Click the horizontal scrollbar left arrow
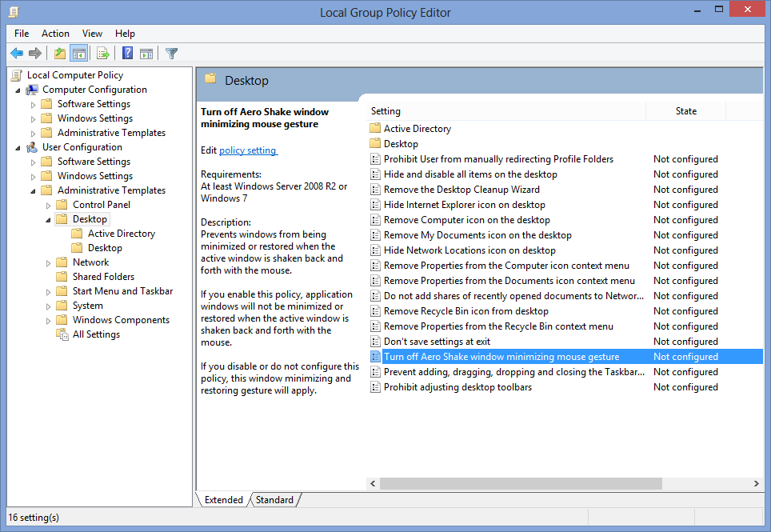 point(374,484)
